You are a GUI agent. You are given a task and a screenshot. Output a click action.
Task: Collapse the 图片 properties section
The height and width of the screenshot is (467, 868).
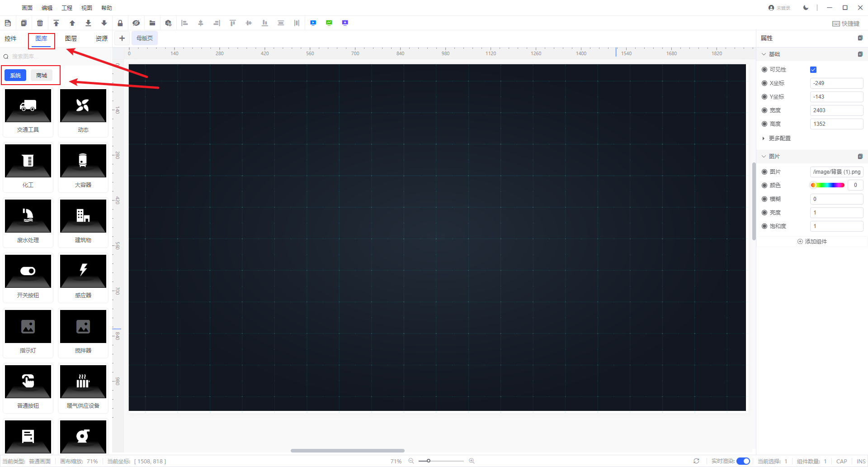(x=764, y=157)
